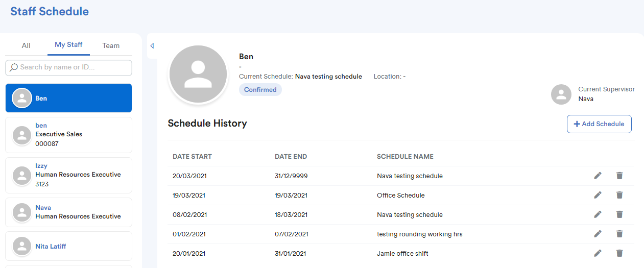644x268 pixels.
Task: Click the Location label in profile header
Action: (x=387, y=77)
